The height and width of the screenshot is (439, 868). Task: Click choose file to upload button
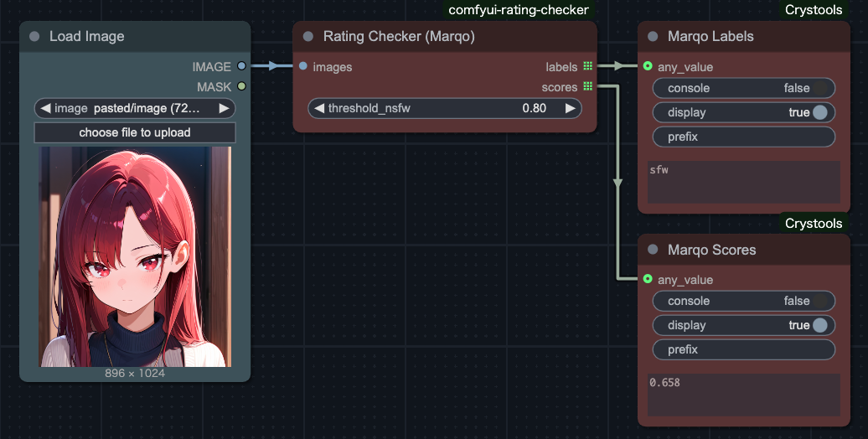click(135, 132)
